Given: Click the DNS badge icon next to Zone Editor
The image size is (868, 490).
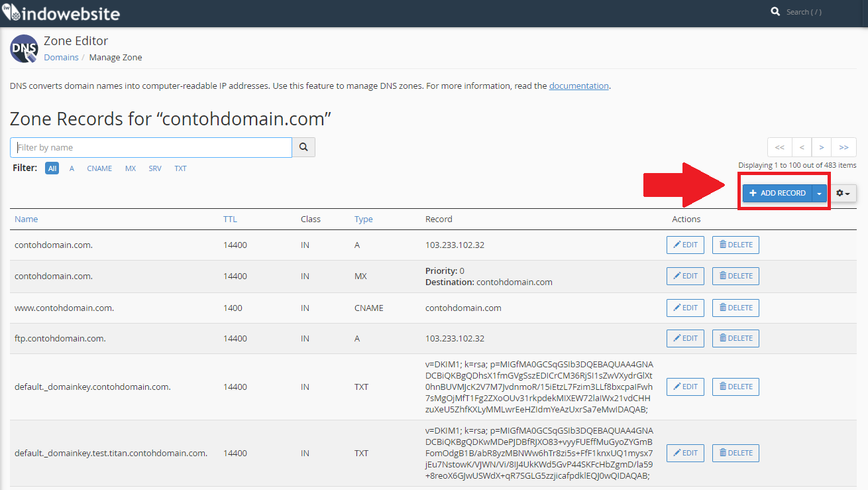Looking at the screenshot, I should [23, 49].
